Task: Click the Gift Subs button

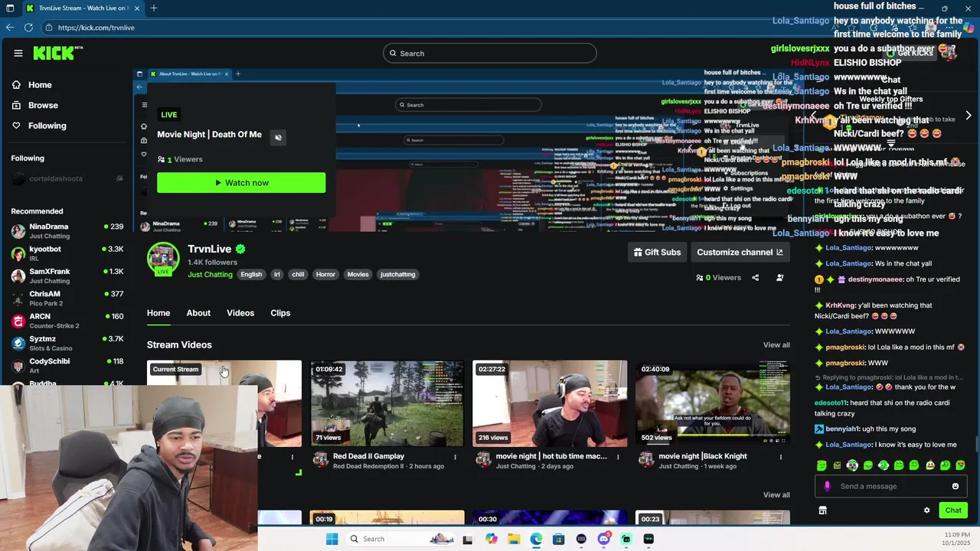Action: [x=657, y=252]
